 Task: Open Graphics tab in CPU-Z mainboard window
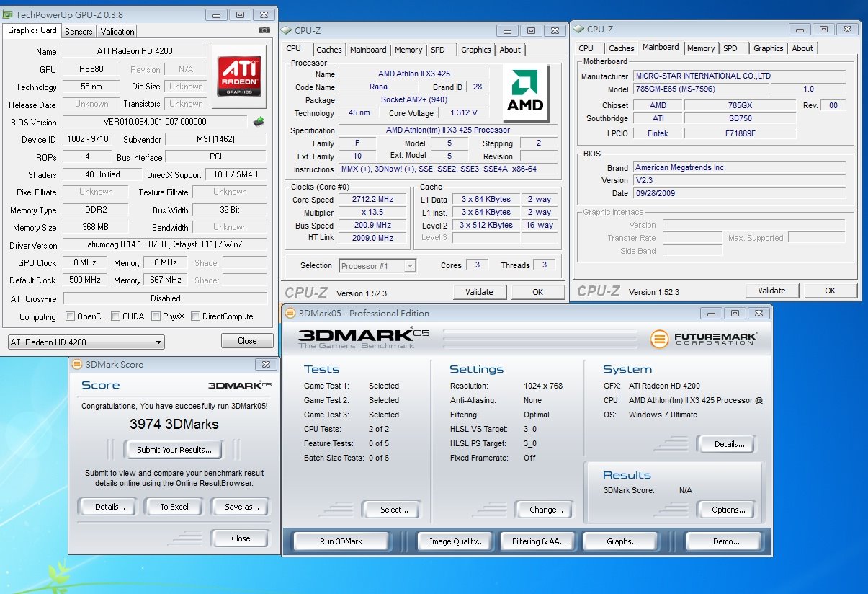point(769,48)
